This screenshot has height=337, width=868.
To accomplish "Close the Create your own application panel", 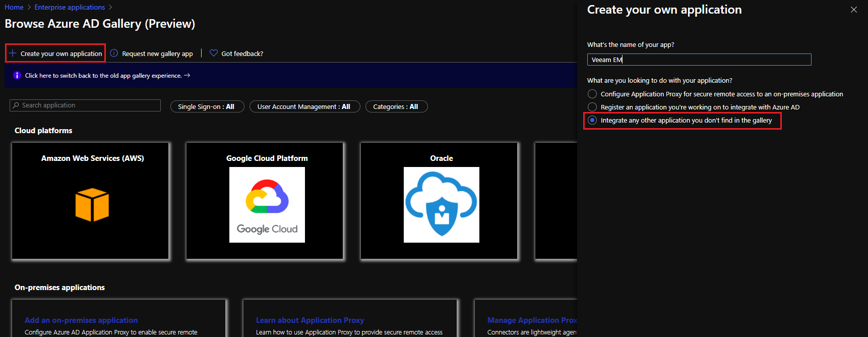I will (x=854, y=10).
